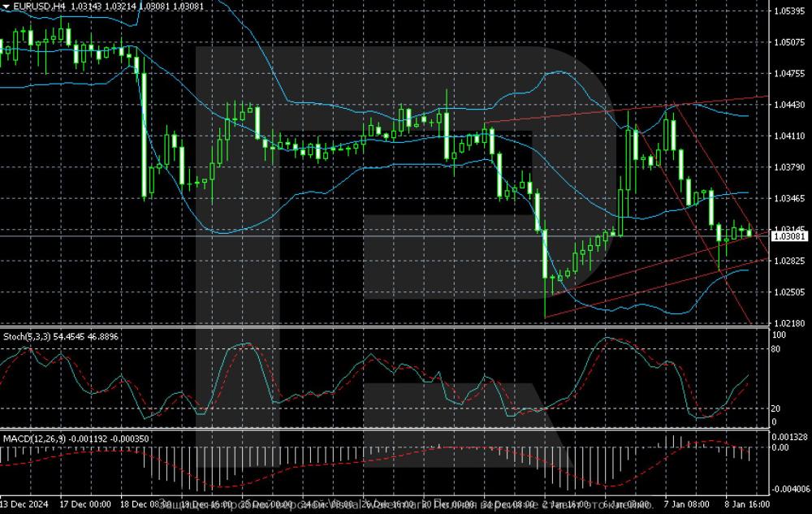The image size is (812, 514).
Task: Click the current price tag 1.03081
Action: [x=790, y=235]
